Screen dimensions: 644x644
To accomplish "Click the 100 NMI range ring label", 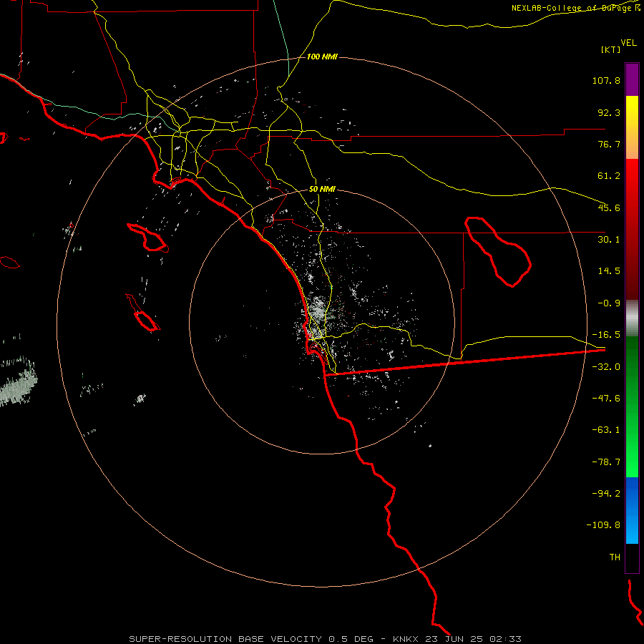I will [x=322, y=57].
